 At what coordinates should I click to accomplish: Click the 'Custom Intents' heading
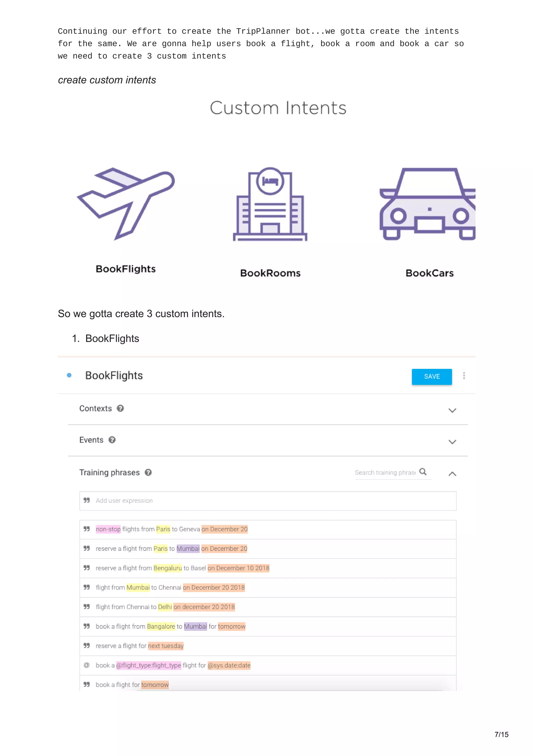278,108
